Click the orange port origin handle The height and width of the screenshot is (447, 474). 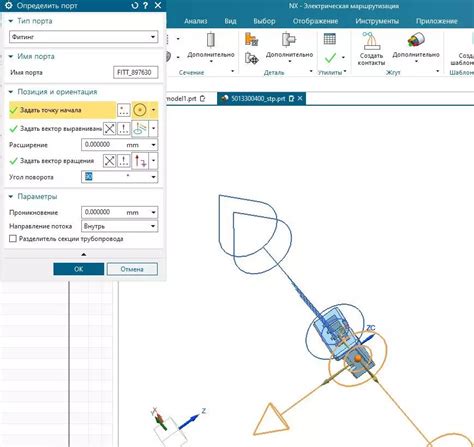click(x=358, y=359)
